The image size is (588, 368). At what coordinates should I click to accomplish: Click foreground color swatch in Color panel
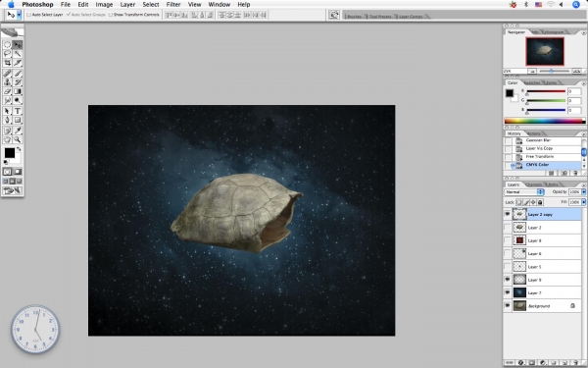[x=509, y=93]
